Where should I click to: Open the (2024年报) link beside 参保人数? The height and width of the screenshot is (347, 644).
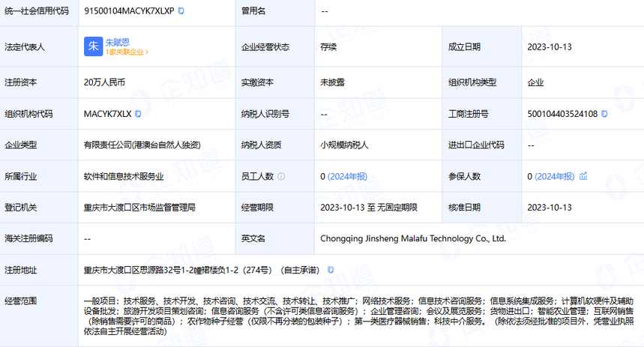click(x=554, y=176)
